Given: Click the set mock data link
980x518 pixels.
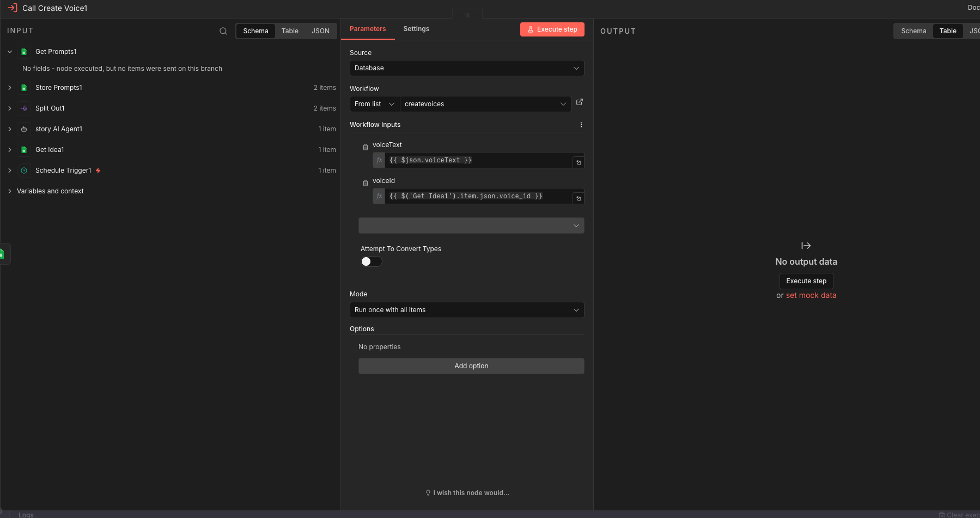Looking at the screenshot, I should tap(811, 295).
